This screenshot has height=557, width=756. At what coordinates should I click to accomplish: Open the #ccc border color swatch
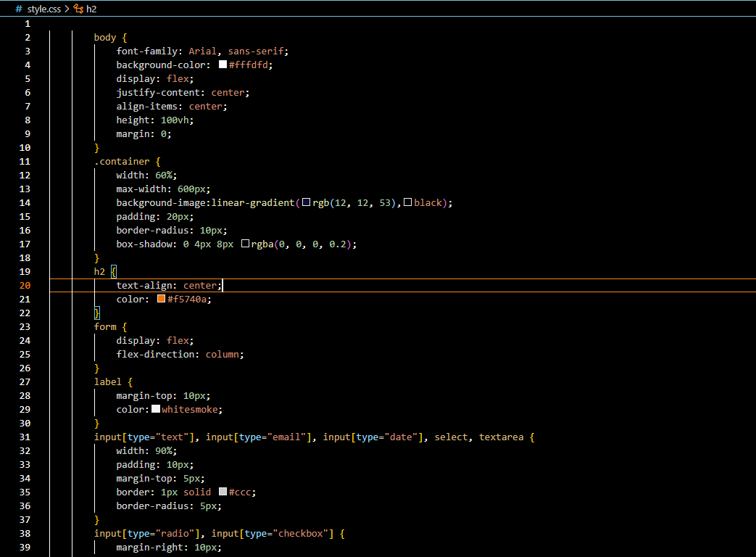click(x=223, y=492)
